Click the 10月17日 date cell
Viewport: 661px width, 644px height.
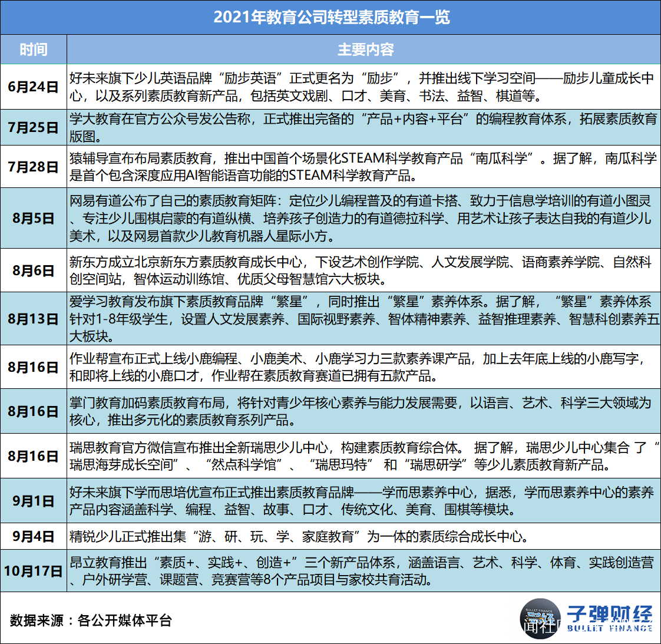pyautogui.click(x=34, y=571)
